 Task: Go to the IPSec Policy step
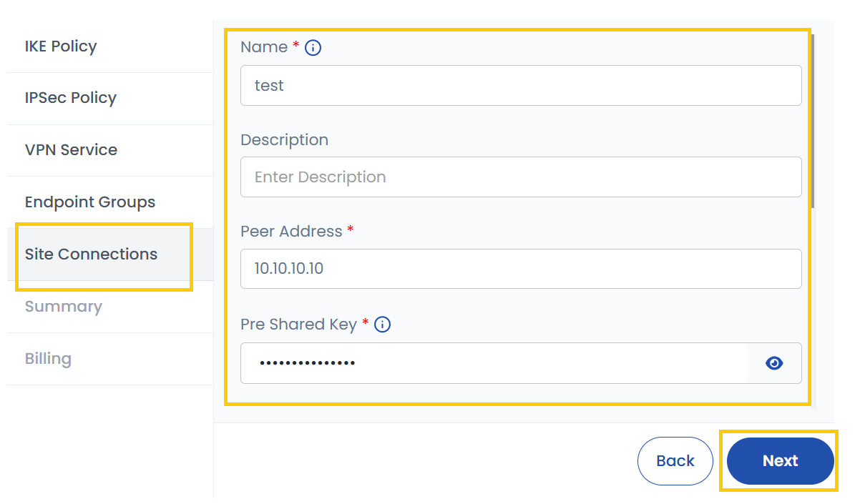(70, 98)
